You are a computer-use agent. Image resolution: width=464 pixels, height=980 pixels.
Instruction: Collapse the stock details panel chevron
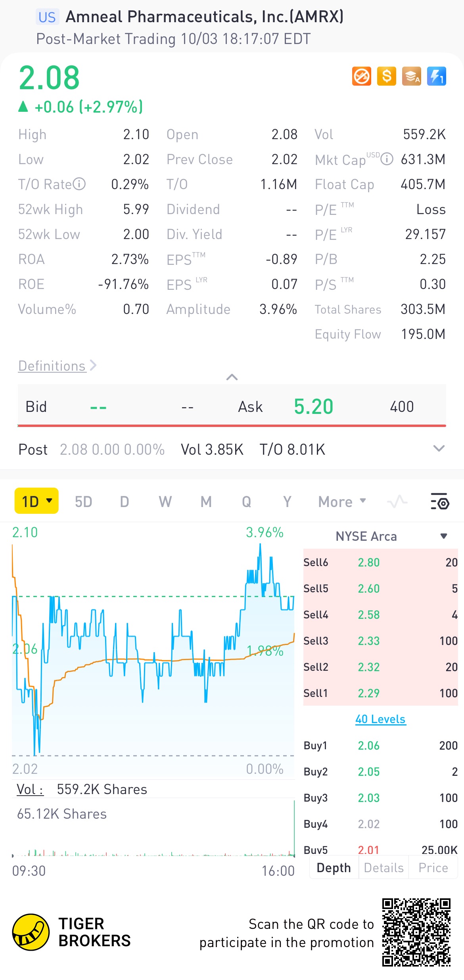click(232, 377)
